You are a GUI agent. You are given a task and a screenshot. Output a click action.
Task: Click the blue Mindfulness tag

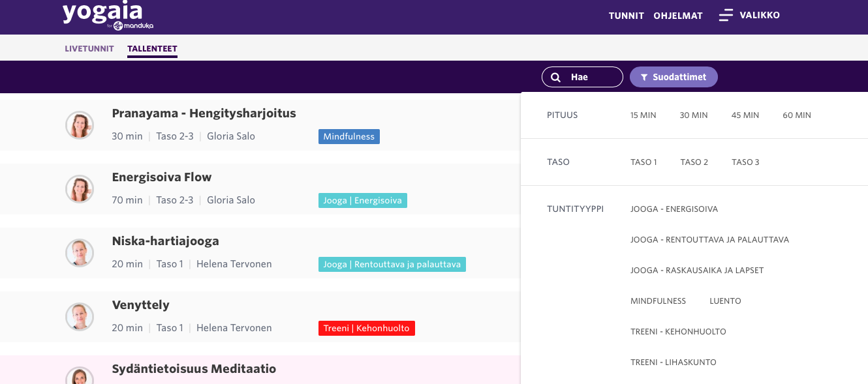349,136
